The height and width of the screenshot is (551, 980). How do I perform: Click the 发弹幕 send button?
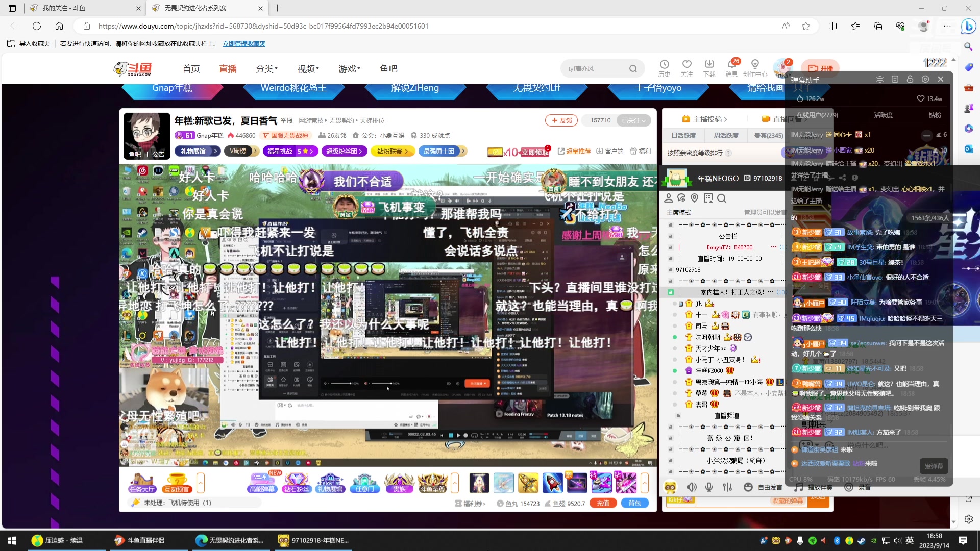(x=934, y=466)
